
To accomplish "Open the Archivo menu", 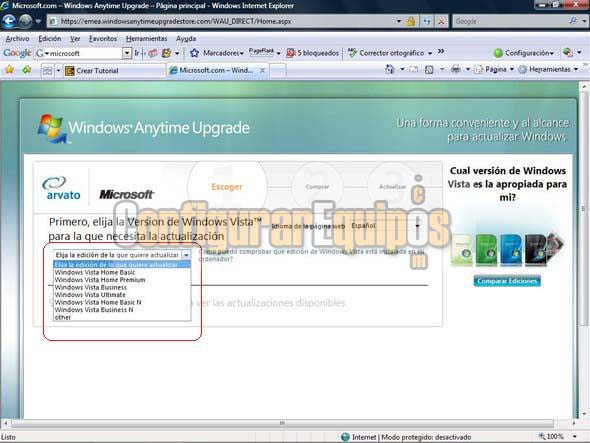I will [x=17, y=39].
